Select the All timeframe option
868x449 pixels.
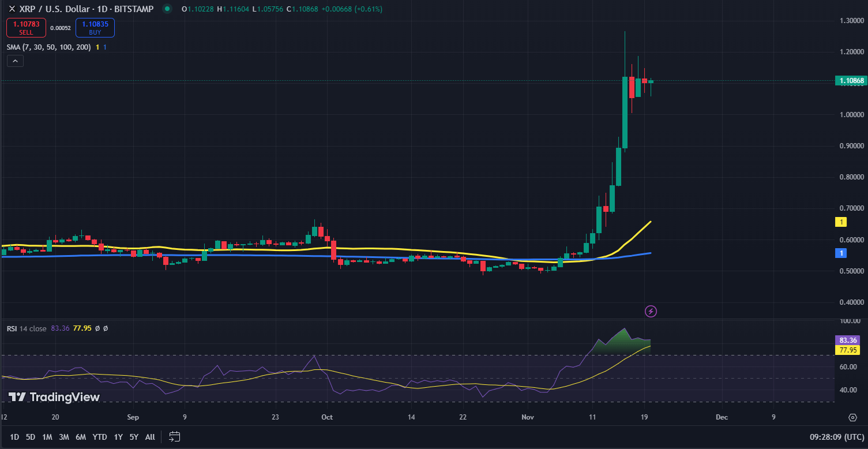(149, 437)
